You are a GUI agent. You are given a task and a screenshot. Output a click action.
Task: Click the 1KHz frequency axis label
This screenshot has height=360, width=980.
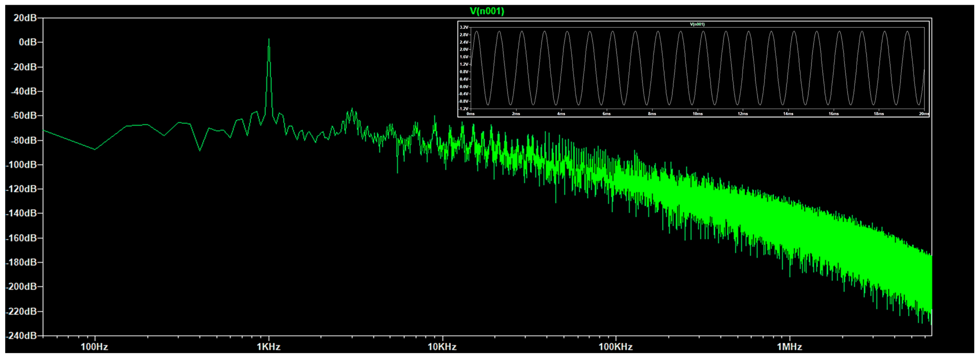(x=269, y=347)
